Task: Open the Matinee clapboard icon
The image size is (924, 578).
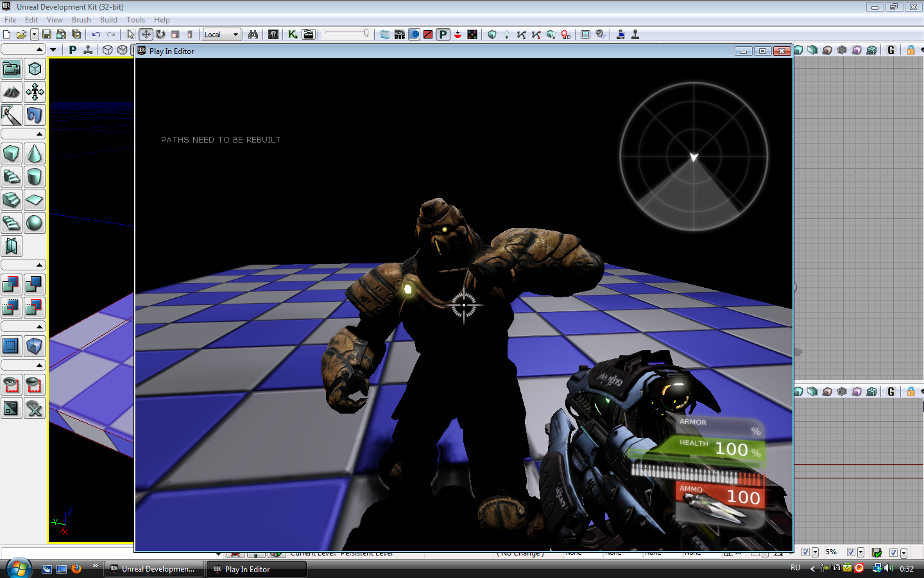Action: 309,35
